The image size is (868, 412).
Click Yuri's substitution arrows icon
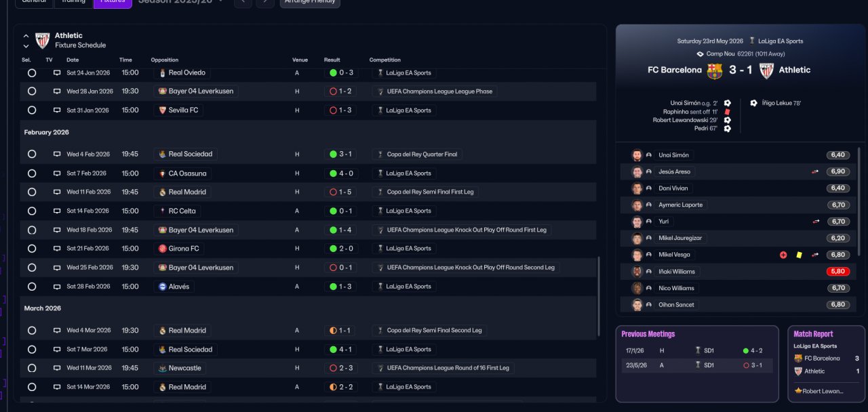815,222
